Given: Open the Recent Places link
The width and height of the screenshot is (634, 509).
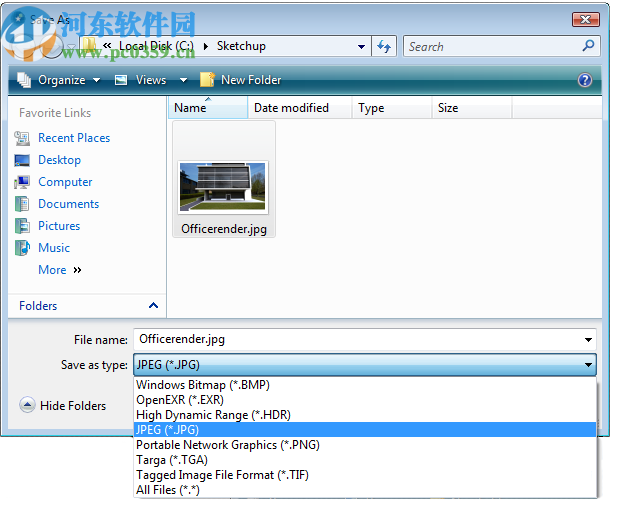Looking at the screenshot, I should point(74,138).
